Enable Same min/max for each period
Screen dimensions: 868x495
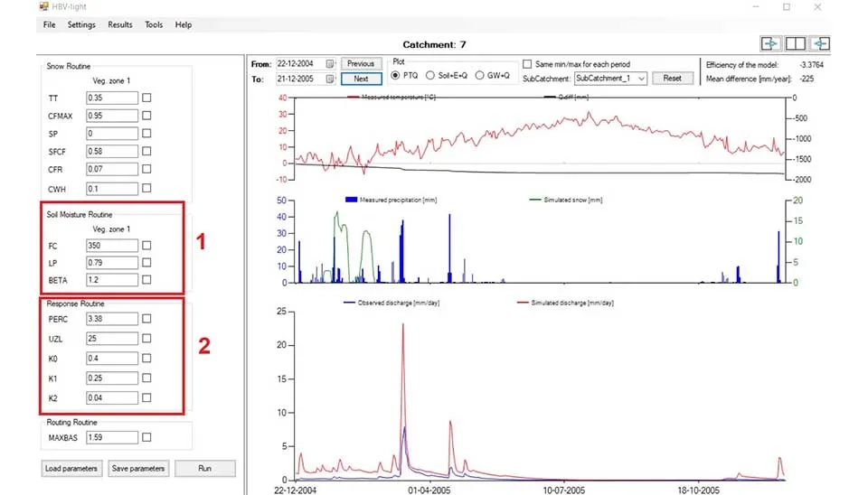coord(527,64)
